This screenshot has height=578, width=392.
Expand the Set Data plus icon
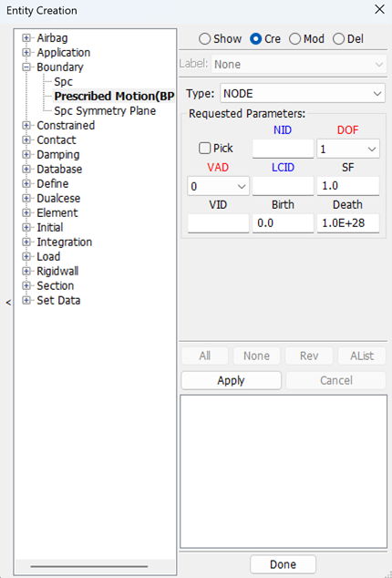point(26,301)
